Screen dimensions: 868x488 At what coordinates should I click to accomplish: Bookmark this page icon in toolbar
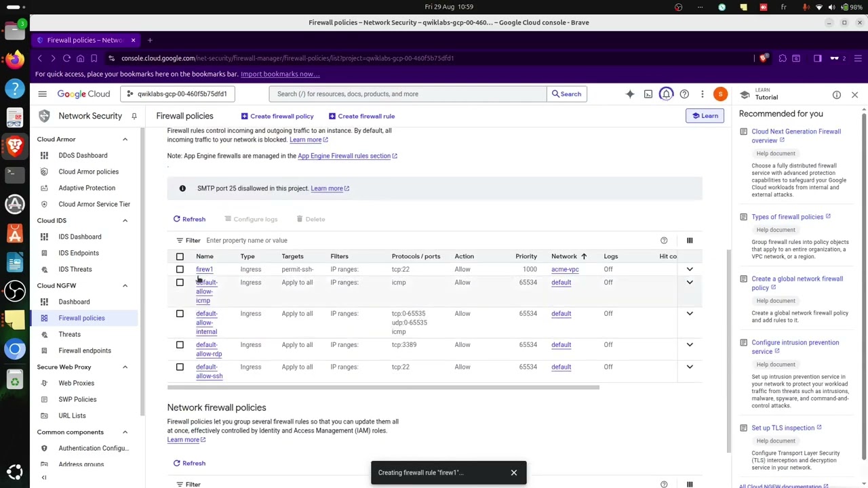point(94,58)
